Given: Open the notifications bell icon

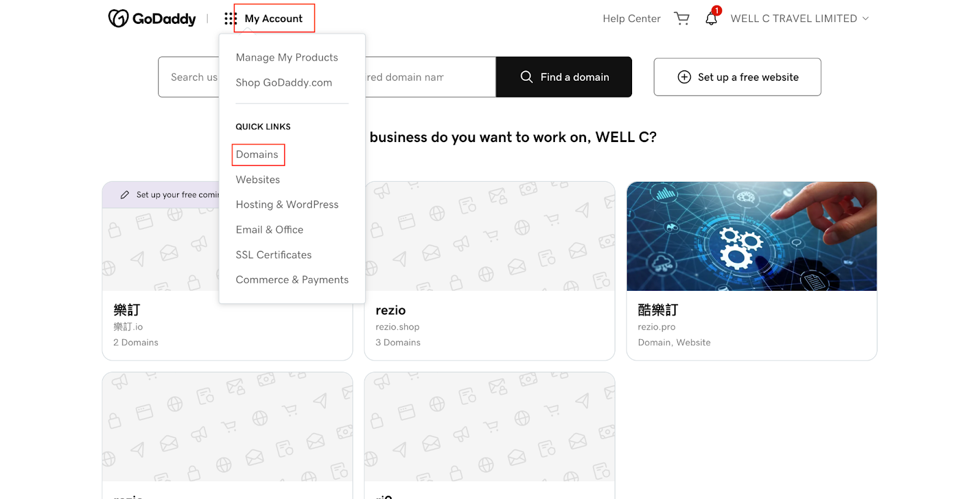Looking at the screenshot, I should [712, 17].
